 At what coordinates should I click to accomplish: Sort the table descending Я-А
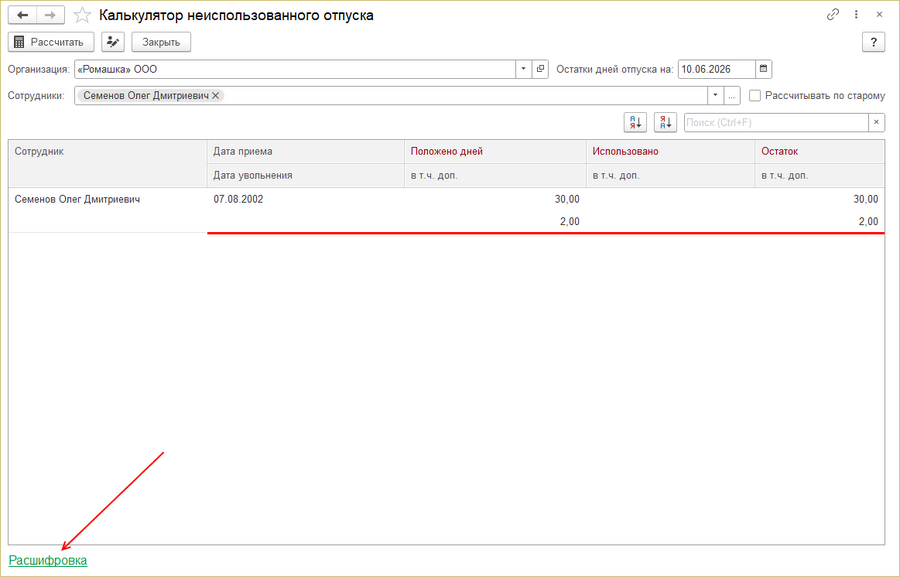[665, 122]
